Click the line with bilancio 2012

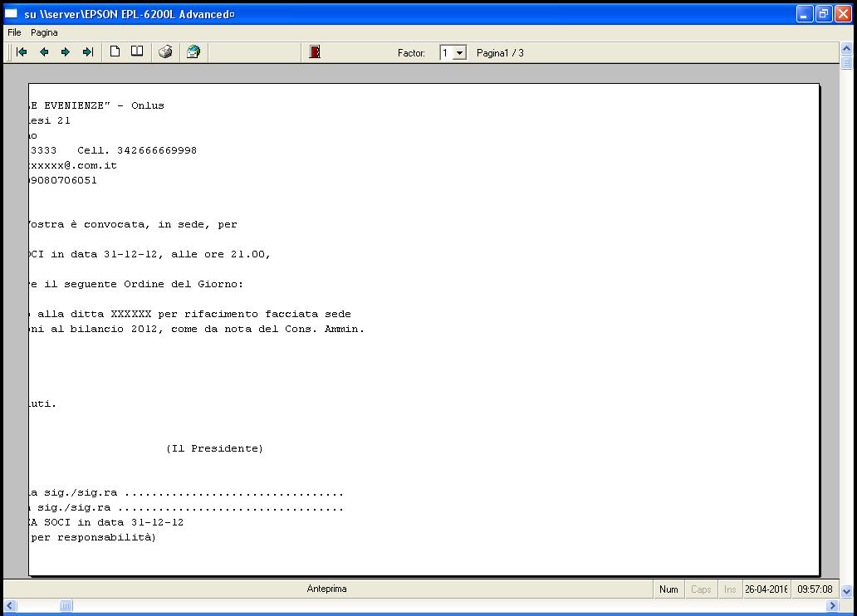[197, 329]
